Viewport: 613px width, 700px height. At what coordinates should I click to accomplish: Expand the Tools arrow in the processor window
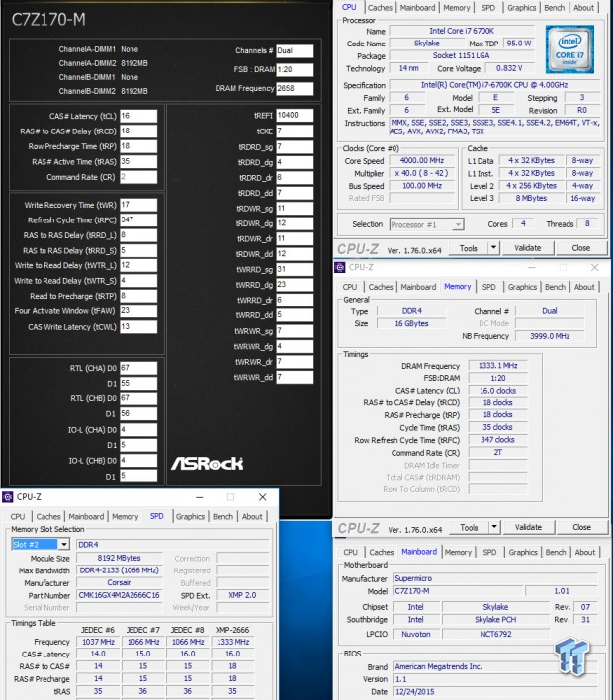point(493,248)
